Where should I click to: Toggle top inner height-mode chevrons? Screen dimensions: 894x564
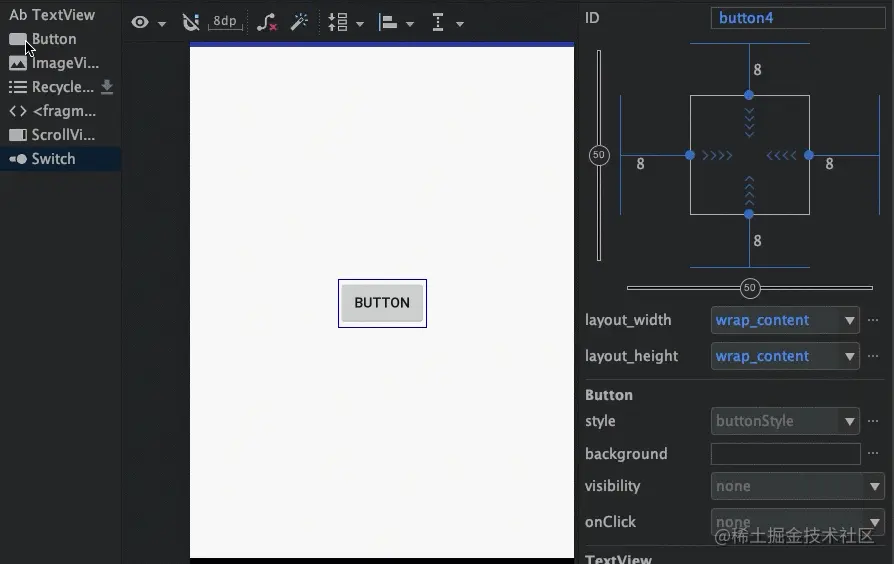tap(749, 122)
